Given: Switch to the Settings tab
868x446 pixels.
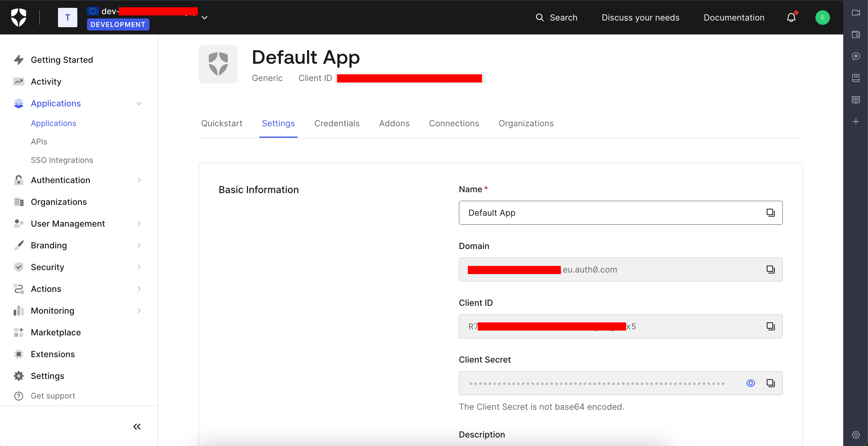Looking at the screenshot, I should coord(278,123).
